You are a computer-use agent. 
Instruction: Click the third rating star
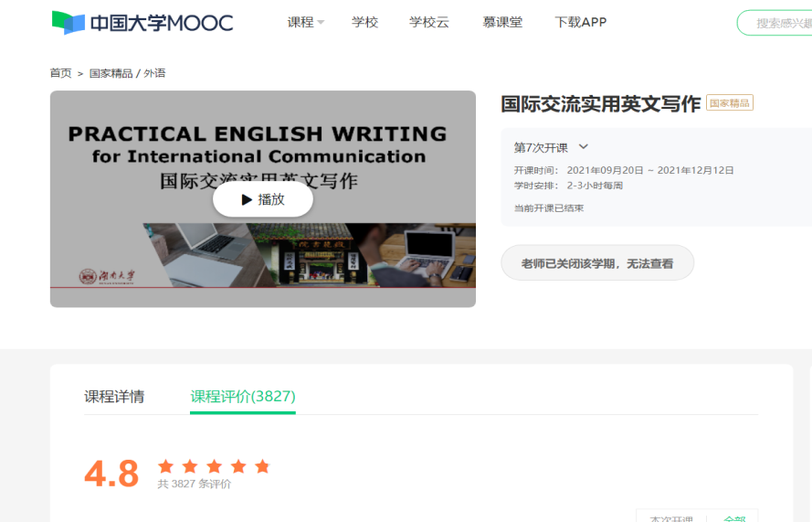(x=214, y=467)
